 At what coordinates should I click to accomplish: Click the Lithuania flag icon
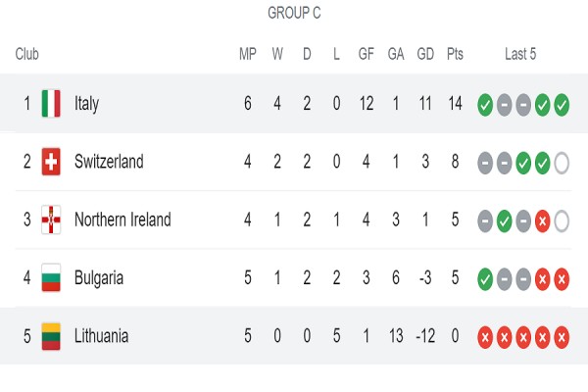tap(51, 336)
